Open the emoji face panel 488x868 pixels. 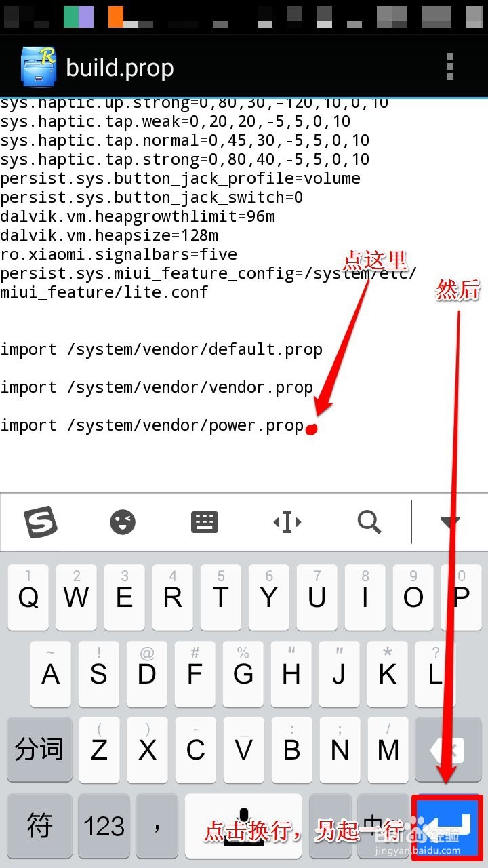(123, 522)
